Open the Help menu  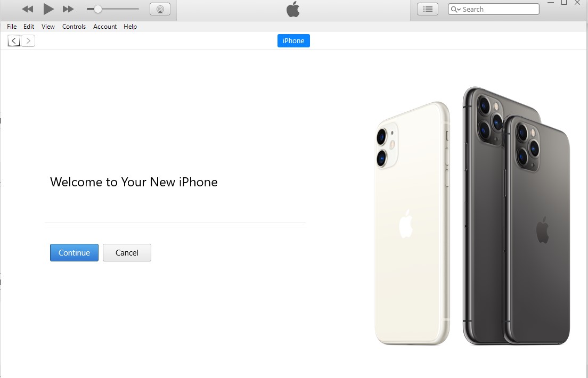coord(130,27)
